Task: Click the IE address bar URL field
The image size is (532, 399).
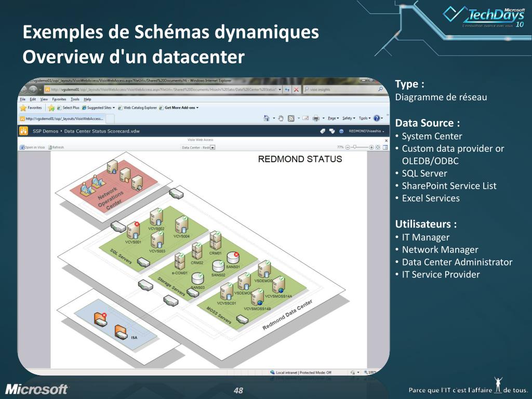Action: [163, 89]
